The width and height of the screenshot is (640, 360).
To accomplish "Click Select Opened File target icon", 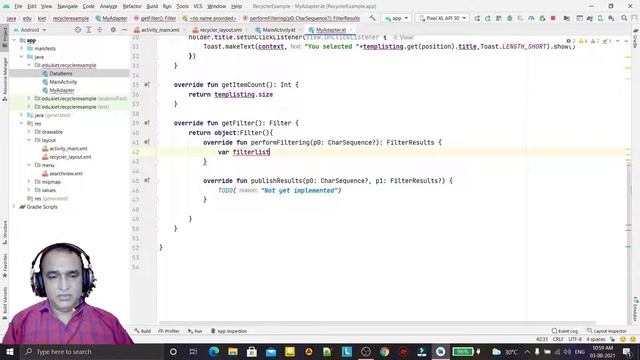I will 78,30.
